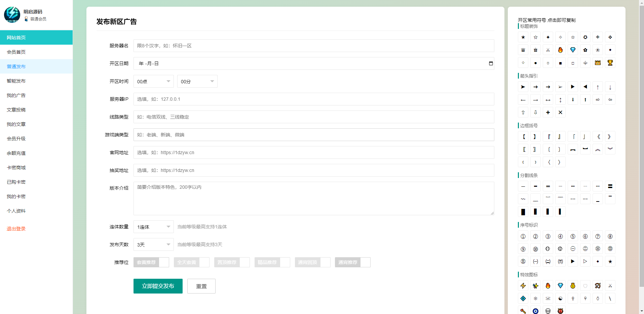This screenshot has height=314, width=644.
Task: Copy the bold plus sign symbol
Action: click(x=548, y=113)
